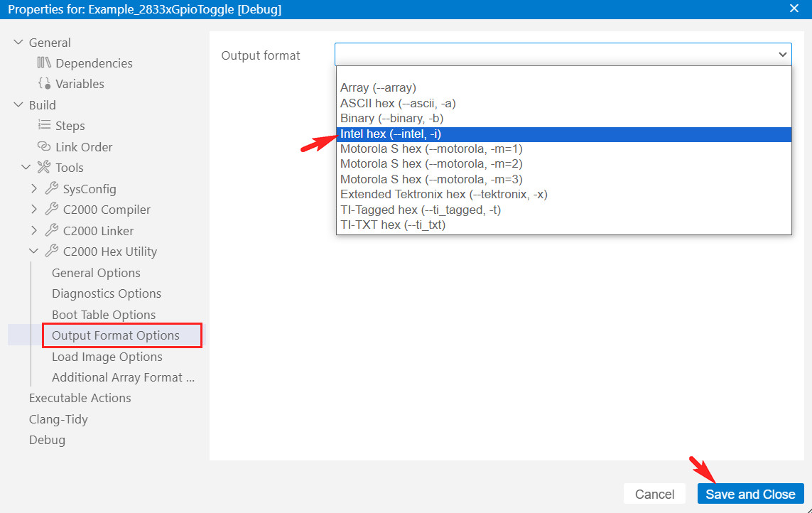Screen dimensions: 812x513
Task: Expand the SysConfig node
Action: pos(34,188)
